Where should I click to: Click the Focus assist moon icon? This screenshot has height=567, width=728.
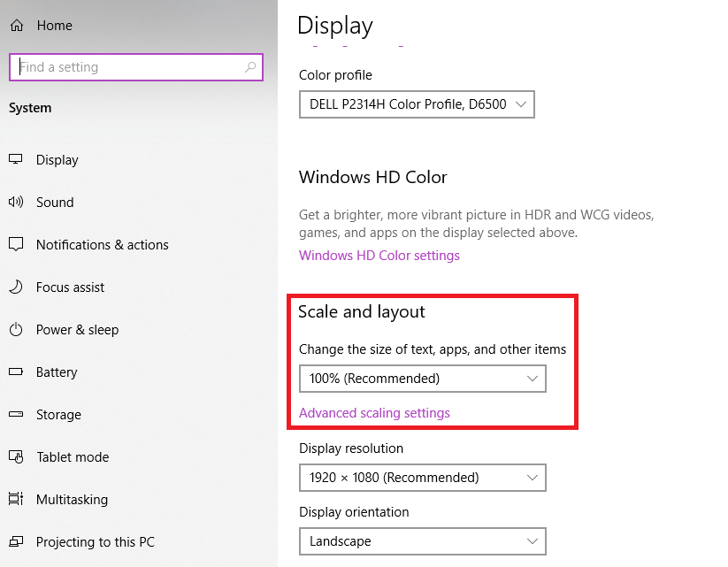pos(16,287)
